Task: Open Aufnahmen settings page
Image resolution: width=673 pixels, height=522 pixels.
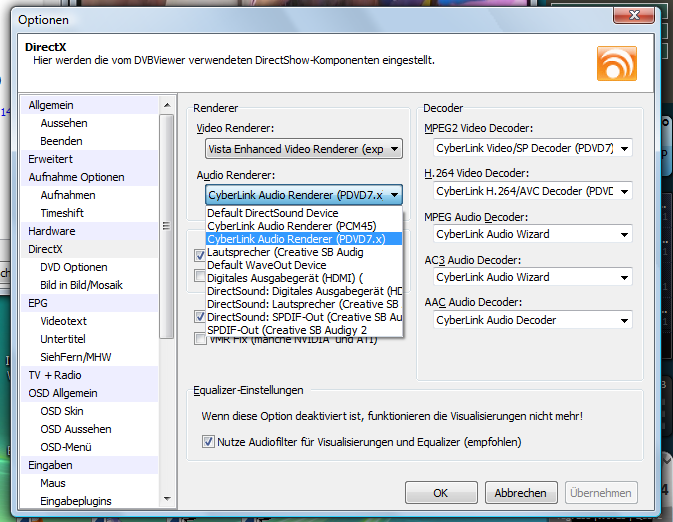Action: click(90, 195)
